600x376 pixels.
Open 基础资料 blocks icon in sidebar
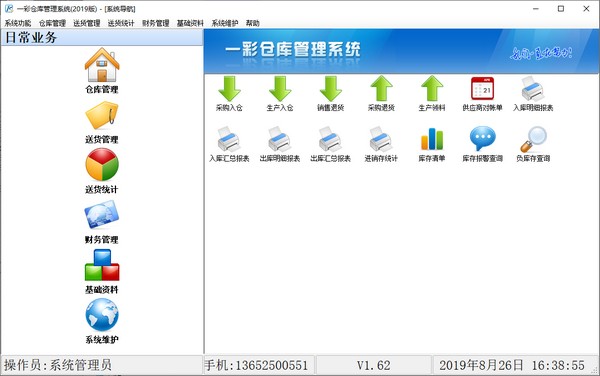coord(102,265)
